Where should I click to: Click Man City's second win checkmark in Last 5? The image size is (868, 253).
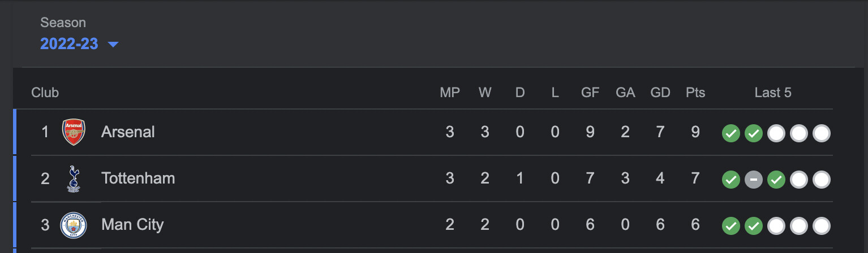754,226
